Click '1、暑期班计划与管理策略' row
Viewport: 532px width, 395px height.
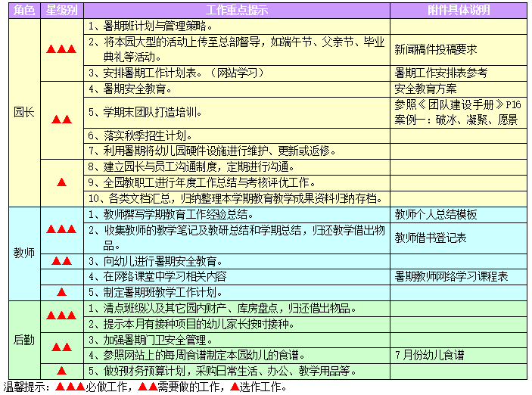pyautogui.click(x=237, y=26)
